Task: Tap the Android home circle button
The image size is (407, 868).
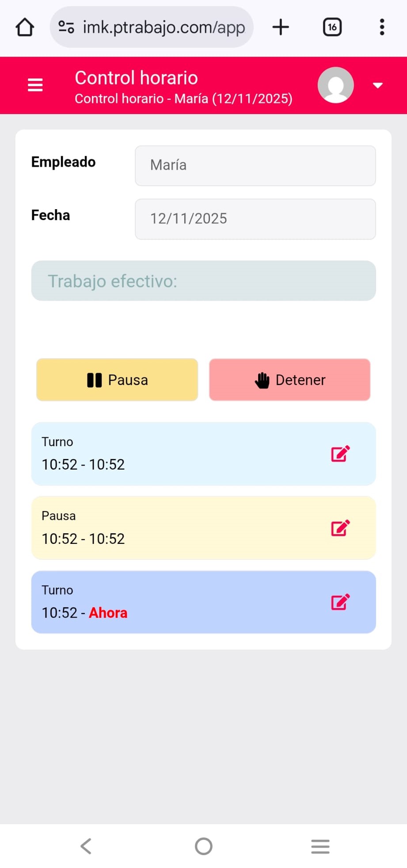Action: [204, 846]
